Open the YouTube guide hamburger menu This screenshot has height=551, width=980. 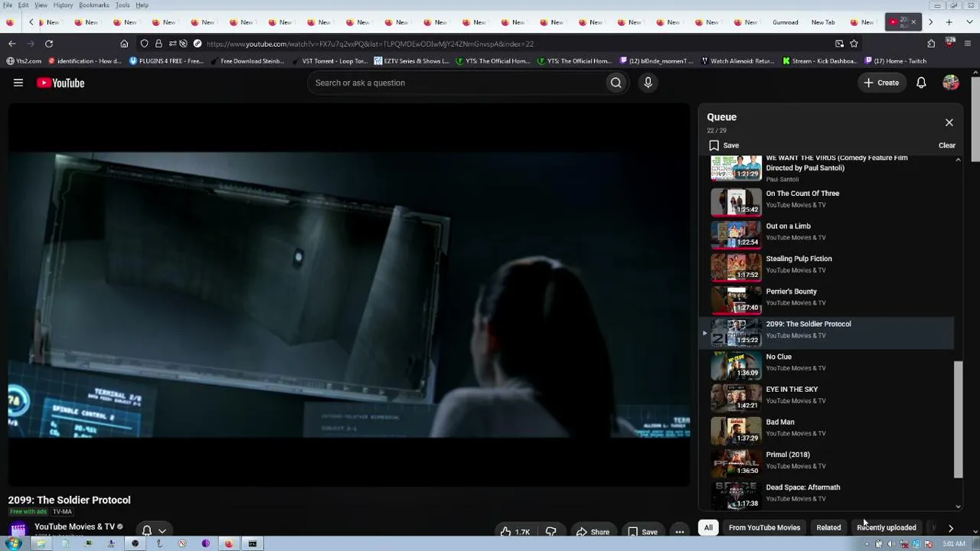(x=18, y=83)
